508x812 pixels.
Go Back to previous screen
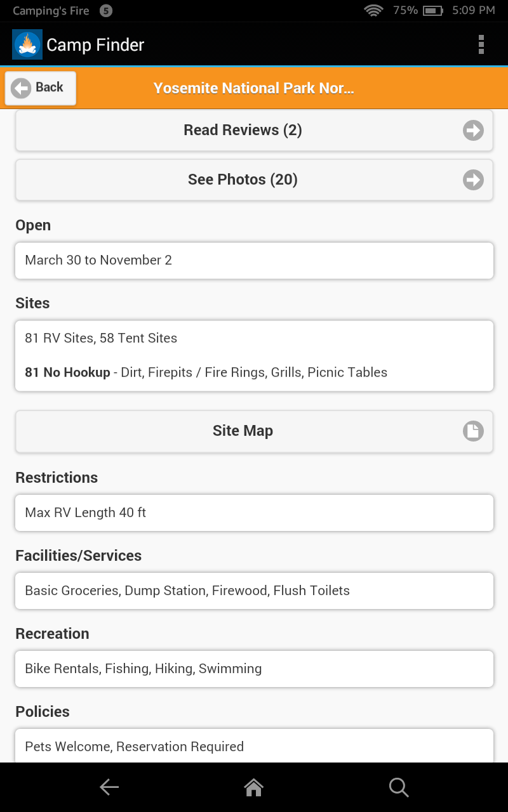[41, 88]
